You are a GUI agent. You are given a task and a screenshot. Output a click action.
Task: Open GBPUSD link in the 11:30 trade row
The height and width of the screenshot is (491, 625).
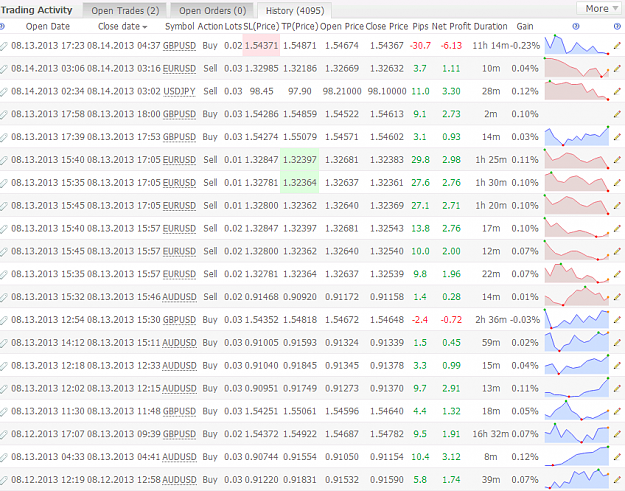179,411
